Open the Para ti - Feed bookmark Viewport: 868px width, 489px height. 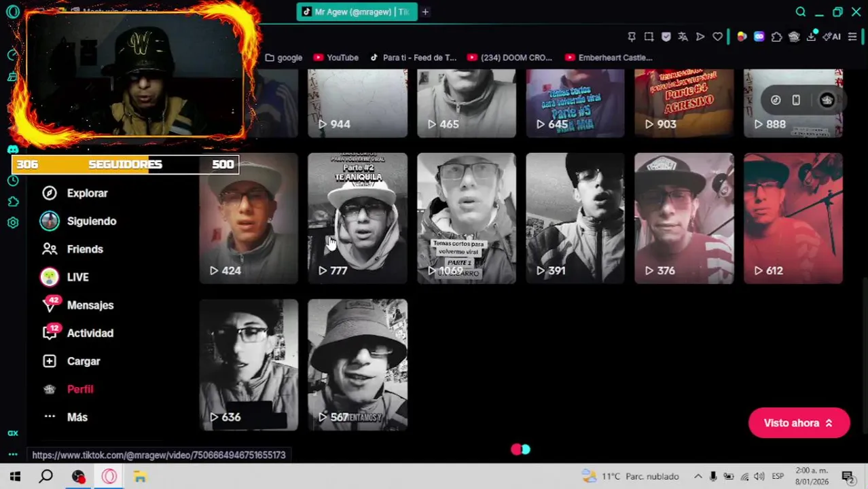coord(413,58)
